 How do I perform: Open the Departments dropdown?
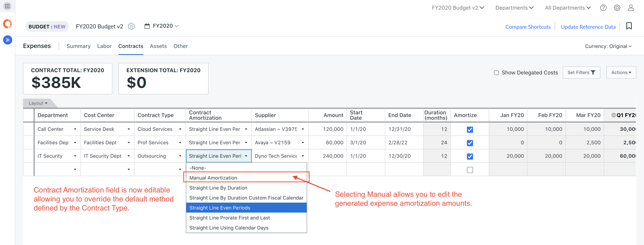pyautogui.click(x=514, y=8)
